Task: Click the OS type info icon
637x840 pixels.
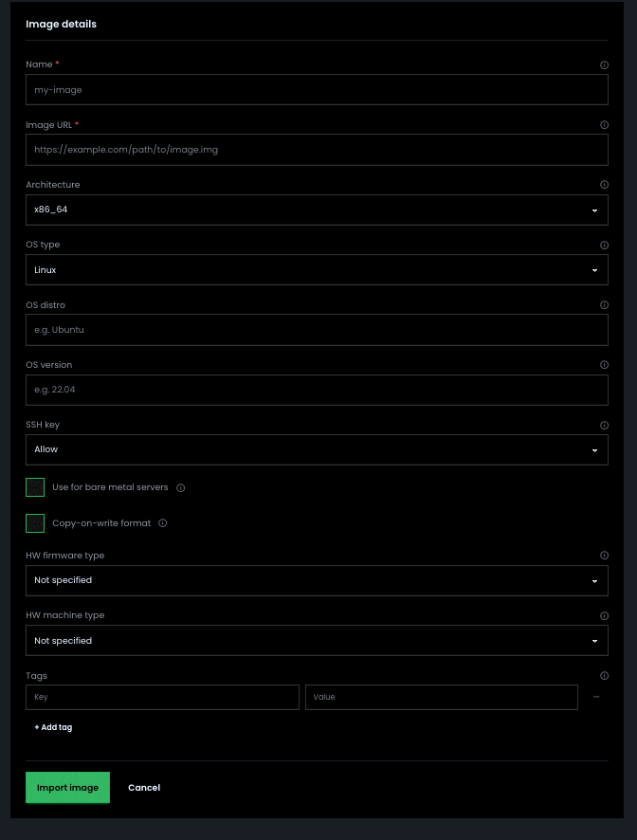Action: (x=604, y=245)
